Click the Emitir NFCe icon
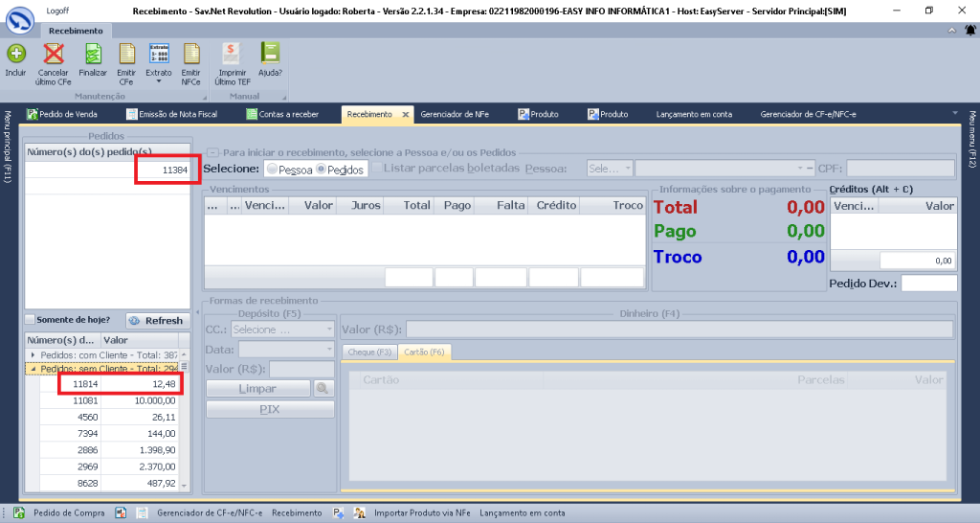This screenshot has height=523, width=980. [190, 55]
